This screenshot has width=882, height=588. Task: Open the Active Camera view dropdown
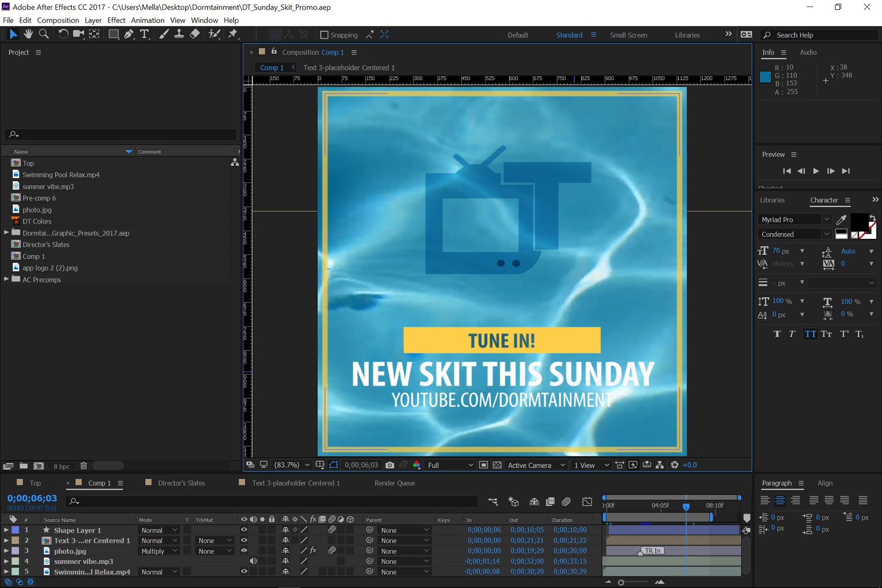(536, 465)
